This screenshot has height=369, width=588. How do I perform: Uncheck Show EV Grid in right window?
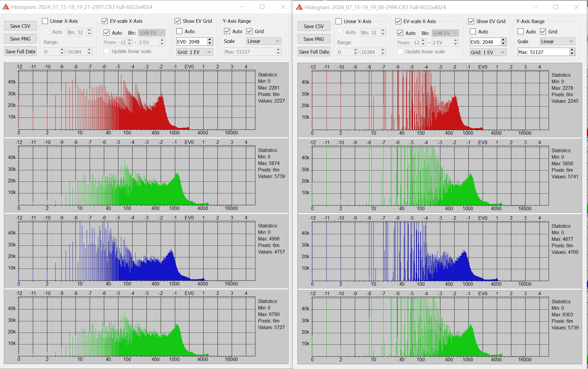(471, 21)
